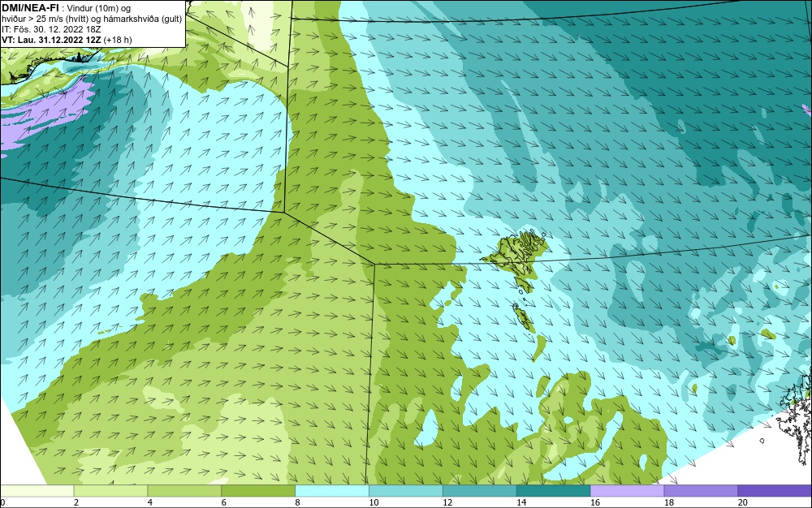Click the light green 2–4 m/s legend swatch
Screen dimensions: 812x508
click(110, 490)
